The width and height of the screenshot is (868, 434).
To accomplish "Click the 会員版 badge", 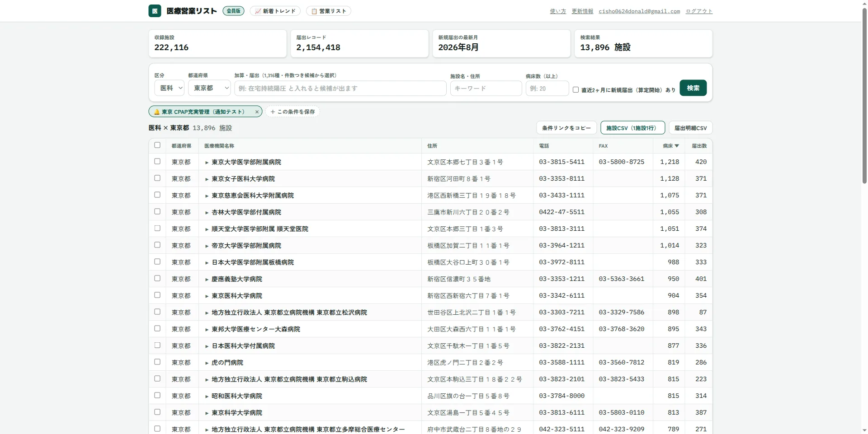I will (x=233, y=11).
